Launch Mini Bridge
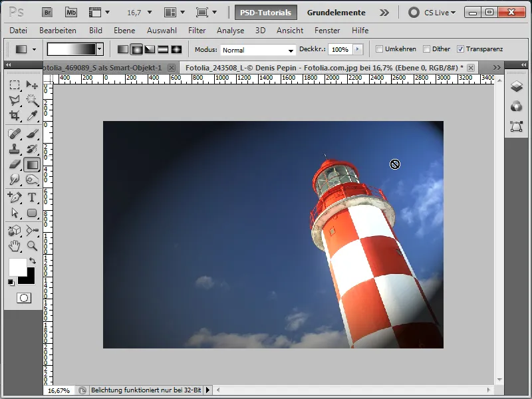Image resolution: width=532 pixels, height=399 pixels. click(x=71, y=13)
